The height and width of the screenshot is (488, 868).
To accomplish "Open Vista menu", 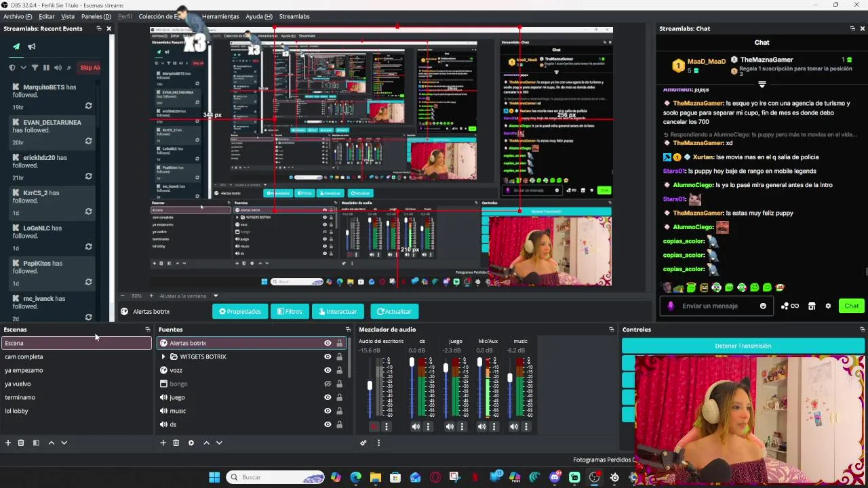I will click(68, 16).
